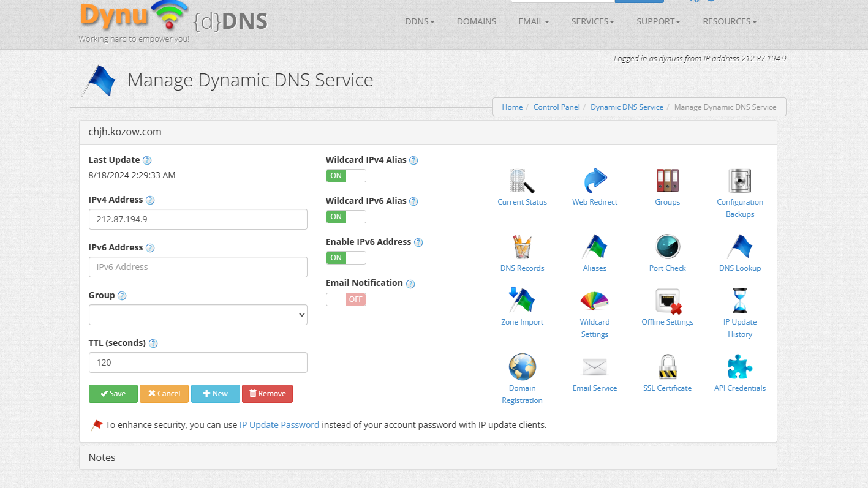
Task: Click the blue New button
Action: 216,394
